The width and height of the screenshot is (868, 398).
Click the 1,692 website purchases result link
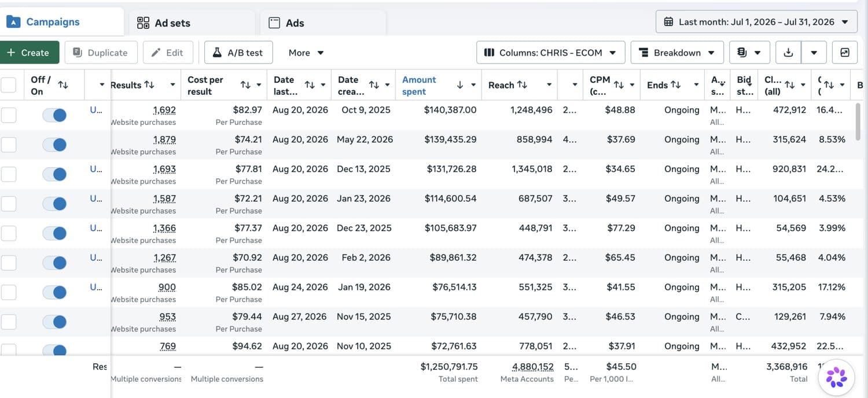(164, 110)
